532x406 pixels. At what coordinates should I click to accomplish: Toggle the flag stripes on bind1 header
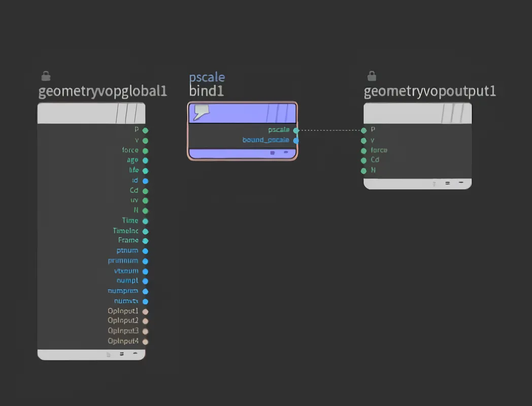(281, 113)
